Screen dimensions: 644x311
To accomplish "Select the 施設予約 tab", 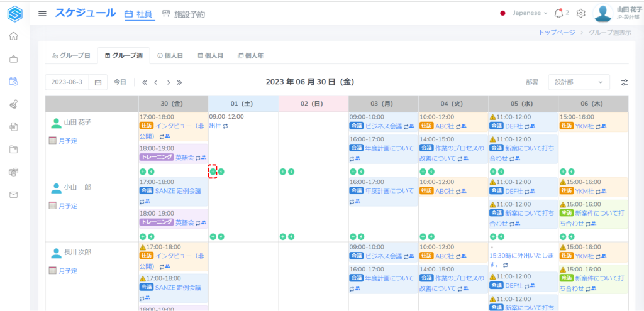I will [x=184, y=14].
